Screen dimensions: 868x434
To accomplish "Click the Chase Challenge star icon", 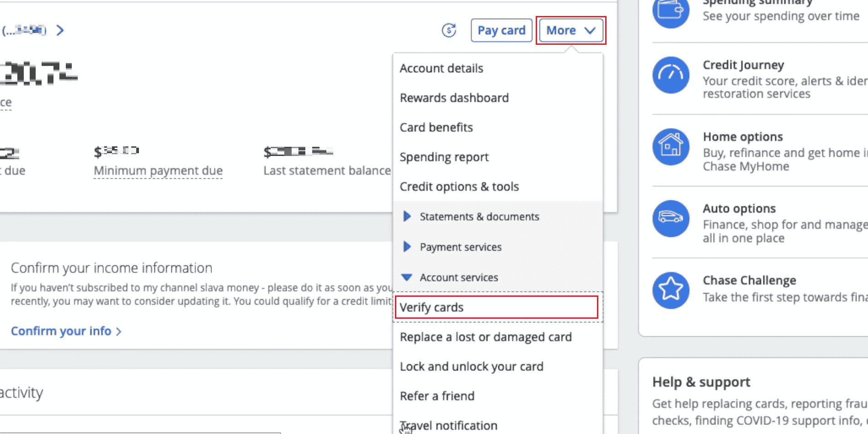I will [671, 290].
